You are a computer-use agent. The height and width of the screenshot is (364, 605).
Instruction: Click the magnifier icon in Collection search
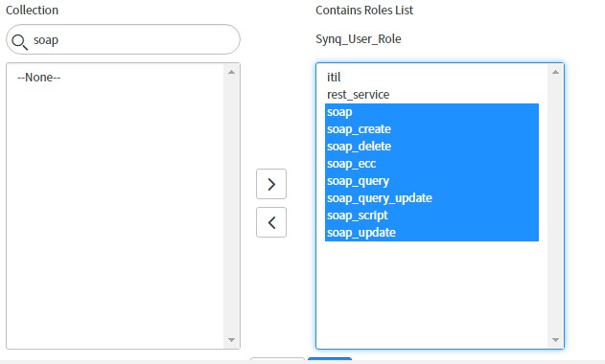(x=19, y=41)
